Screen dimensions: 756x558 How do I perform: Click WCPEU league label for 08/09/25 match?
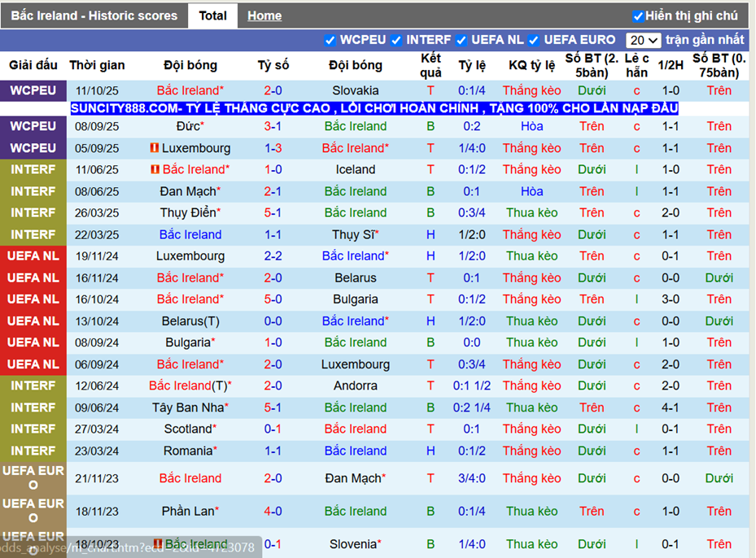tap(33, 126)
